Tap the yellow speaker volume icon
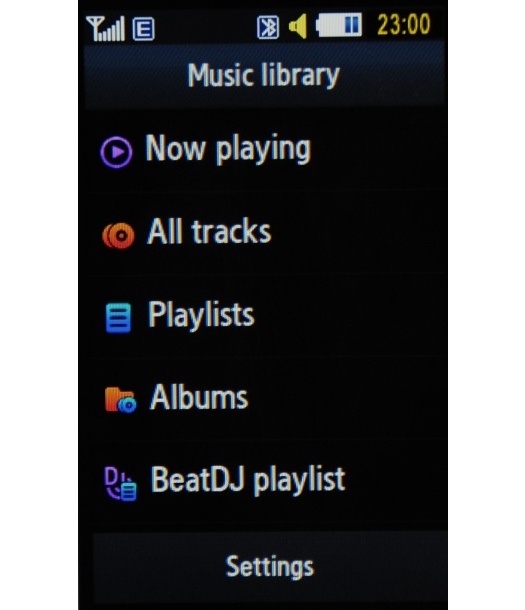Viewport: 525px width, 610px height. pos(298,26)
